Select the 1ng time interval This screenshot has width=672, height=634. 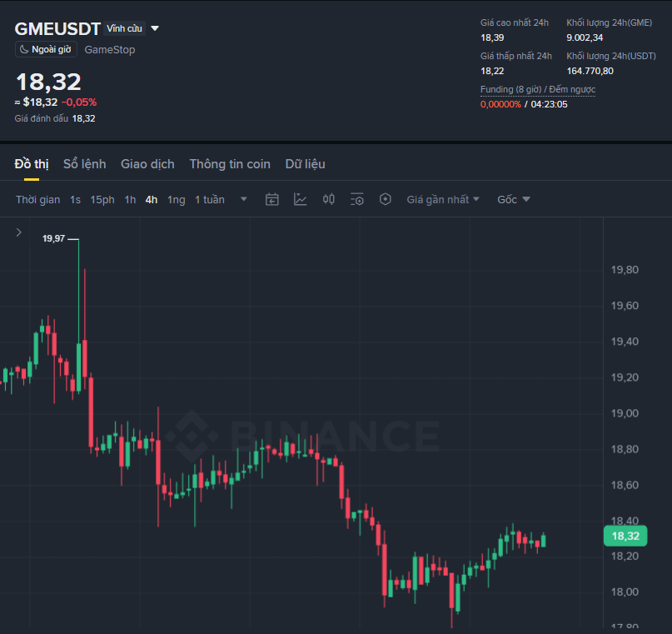point(177,200)
